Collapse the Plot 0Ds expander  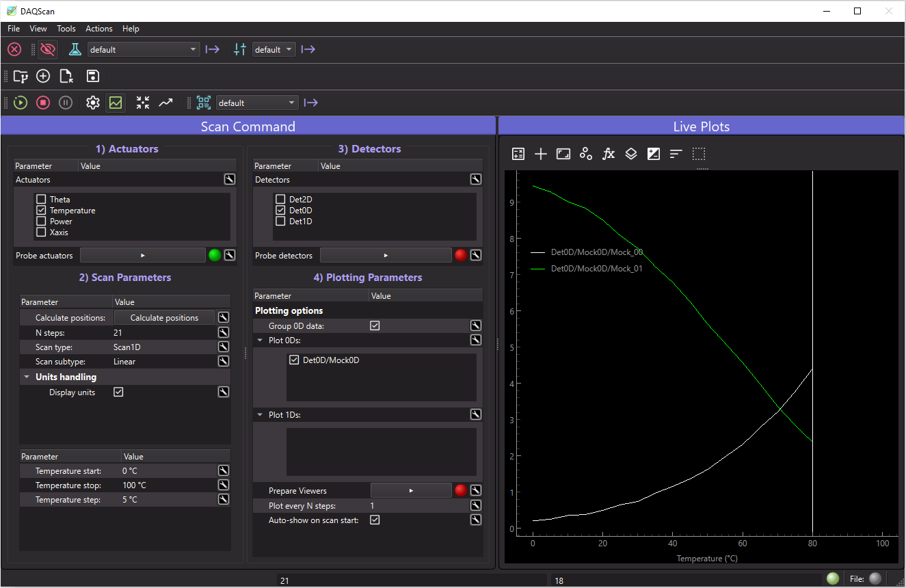[x=261, y=340]
